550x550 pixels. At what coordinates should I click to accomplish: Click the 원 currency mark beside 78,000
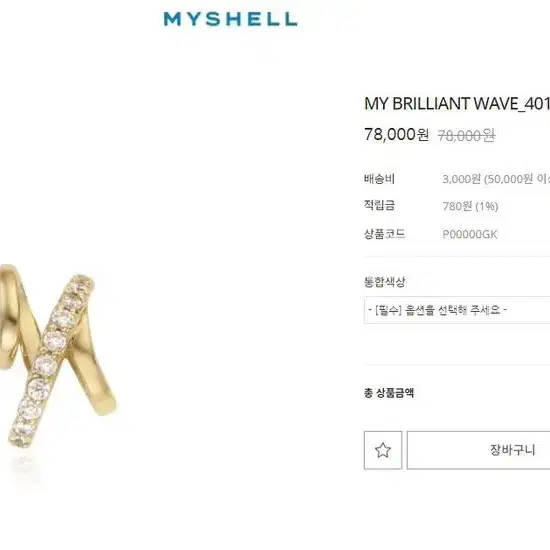coord(422,135)
